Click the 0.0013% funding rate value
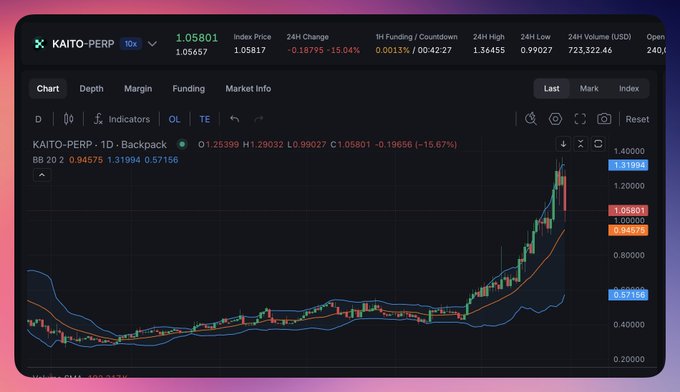Viewport: 680px width, 392px height. 392,50
